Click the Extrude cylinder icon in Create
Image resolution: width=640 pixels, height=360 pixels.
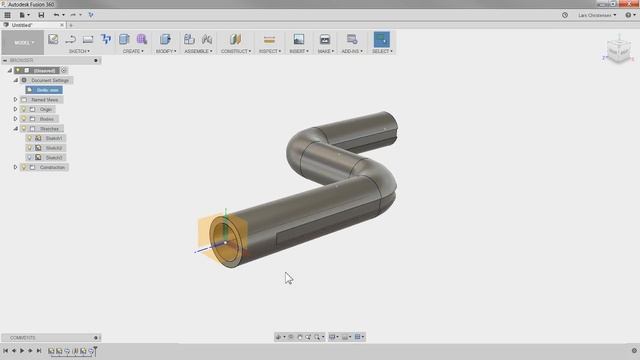point(124,39)
